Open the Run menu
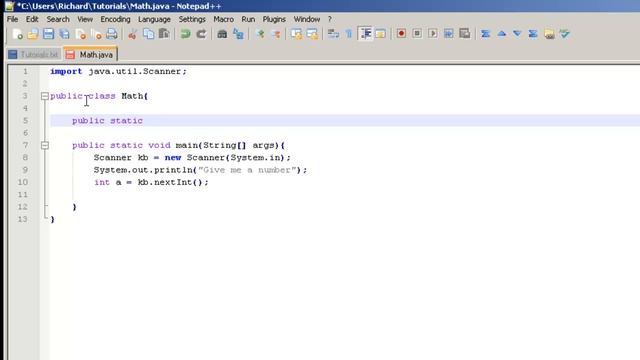The image size is (640, 360). click(x=248, y=19)
